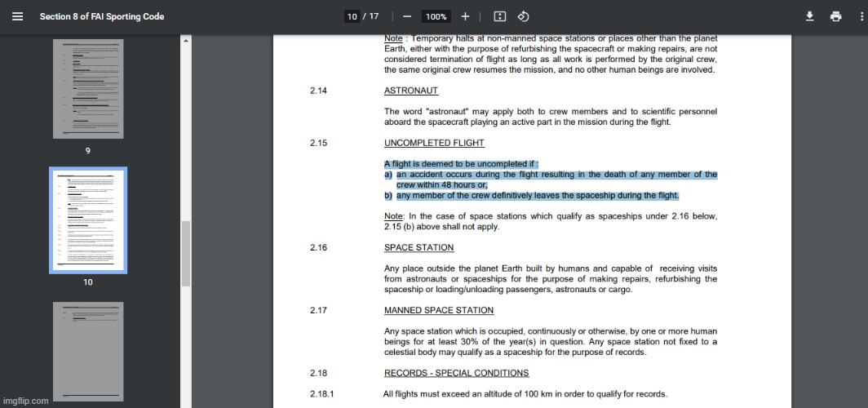The image size is (868, 408).
Task: Click the zoom in plus icon
Action: coord(465,16)
